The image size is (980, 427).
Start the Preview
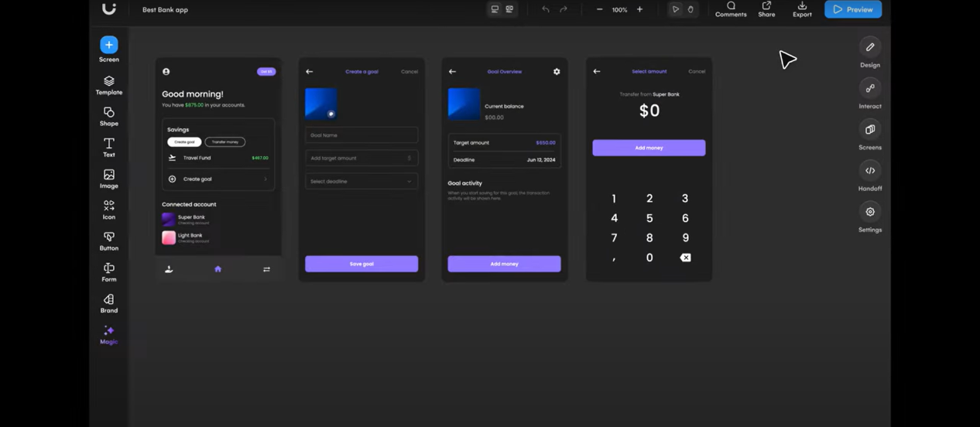pos(853,9)
